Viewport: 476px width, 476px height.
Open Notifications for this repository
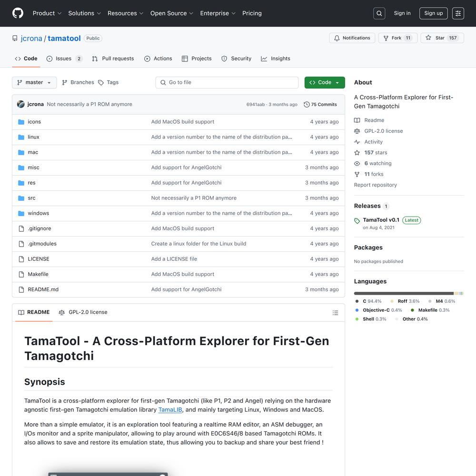pos(352,38)
